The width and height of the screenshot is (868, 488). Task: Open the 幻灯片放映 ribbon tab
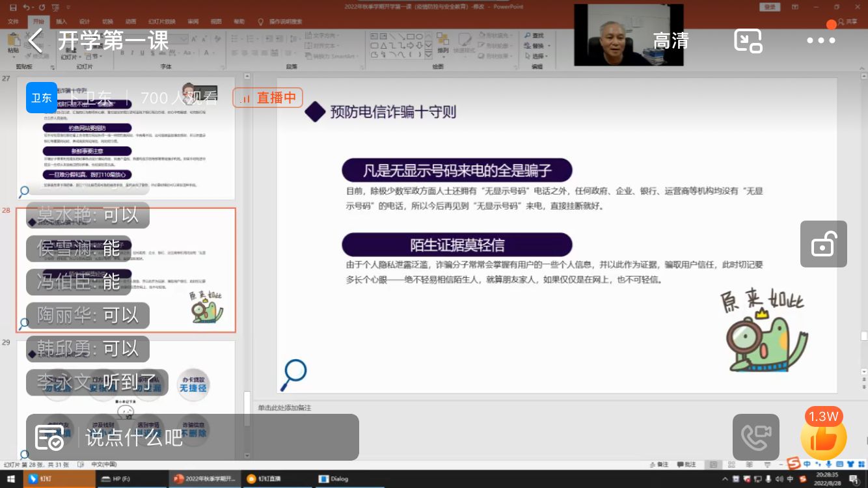pyautogui.click(x=161, y=21)
